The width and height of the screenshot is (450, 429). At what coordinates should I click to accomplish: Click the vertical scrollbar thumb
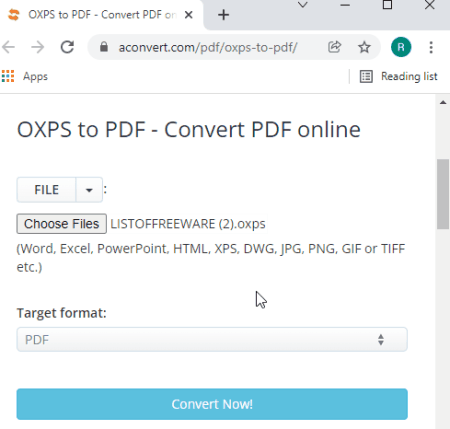(443, 194)
